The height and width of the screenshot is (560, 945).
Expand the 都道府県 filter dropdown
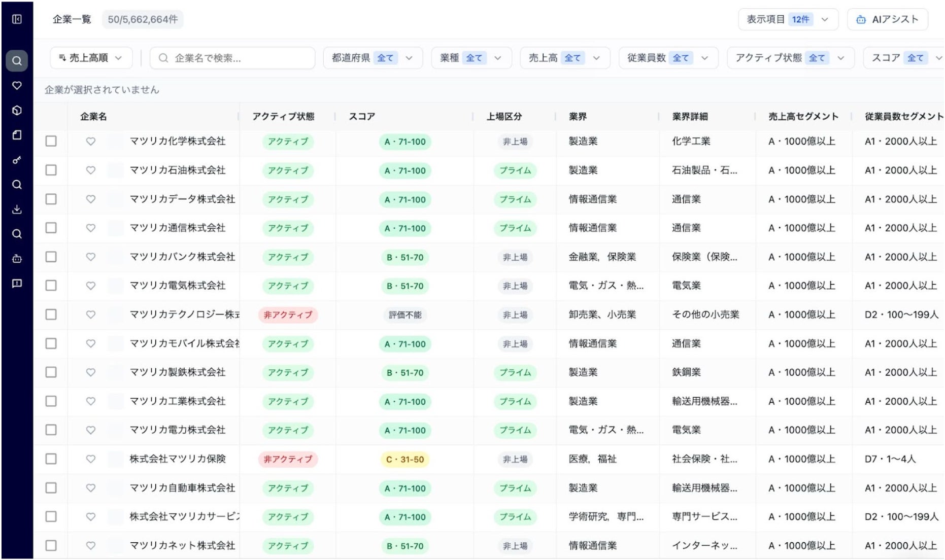coord(372,58)
